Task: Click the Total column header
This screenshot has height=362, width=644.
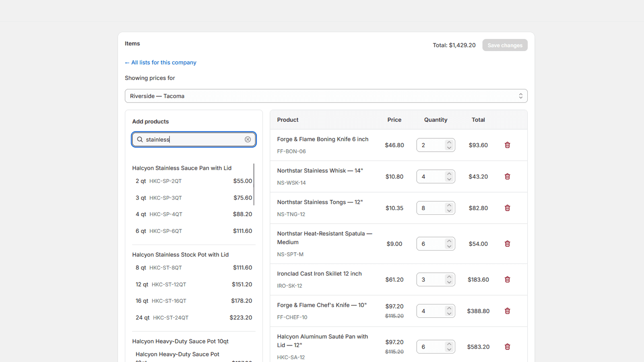Action: point(478,120)
